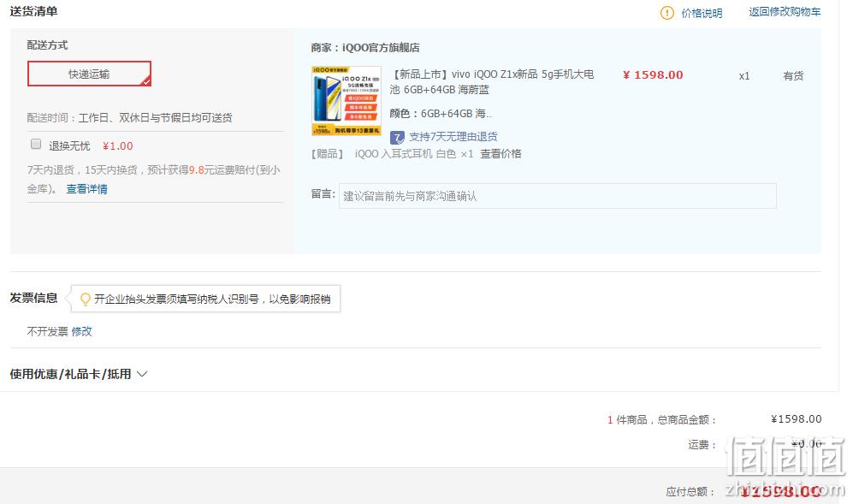The height and width of the screenshot is (504, 853).
Task: Open 价格说明 link
Action: coord(702,13)
